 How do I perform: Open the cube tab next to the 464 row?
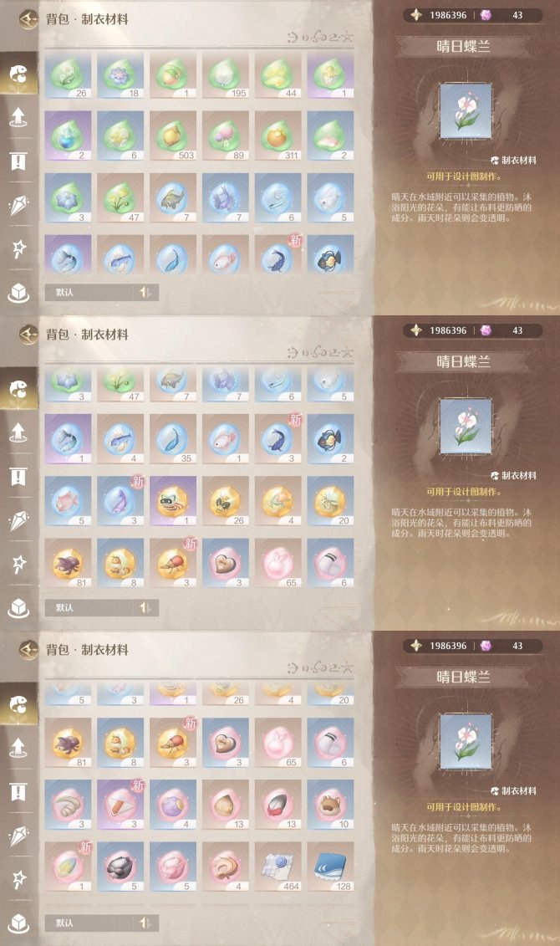[18, 923]
